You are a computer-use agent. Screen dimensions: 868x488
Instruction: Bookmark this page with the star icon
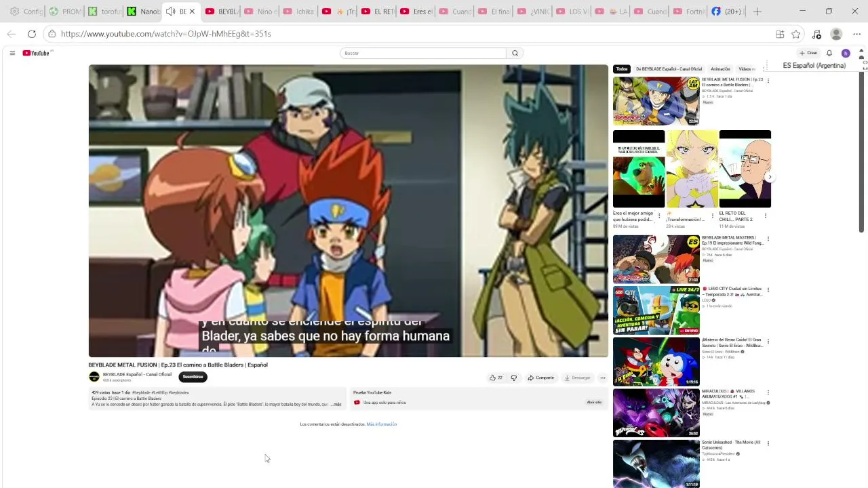796,34
